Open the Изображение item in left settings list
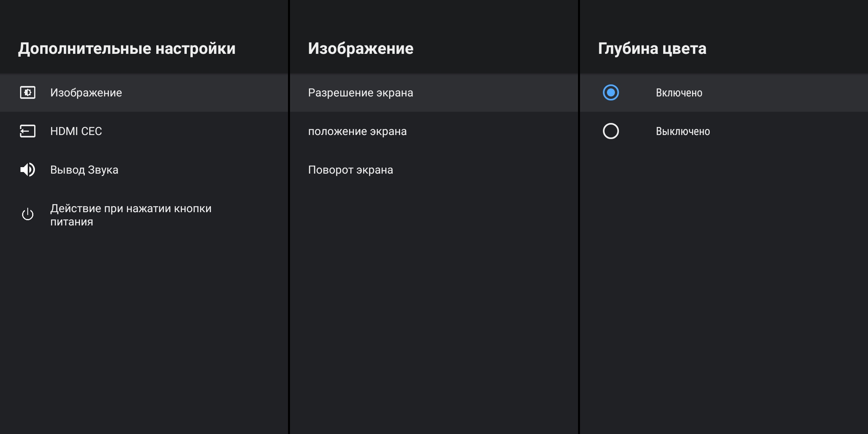868x434 pixels. point(86,92)
